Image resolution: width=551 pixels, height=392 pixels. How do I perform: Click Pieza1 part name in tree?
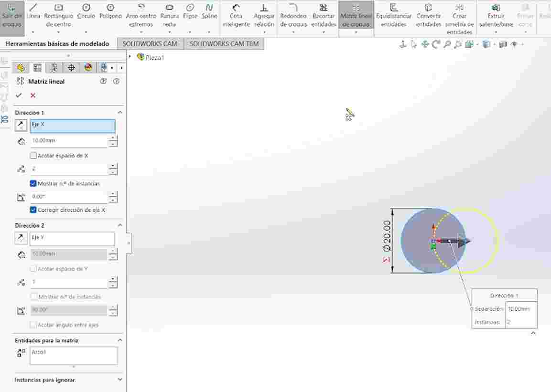pyautogui.click(x=155, y=58)
